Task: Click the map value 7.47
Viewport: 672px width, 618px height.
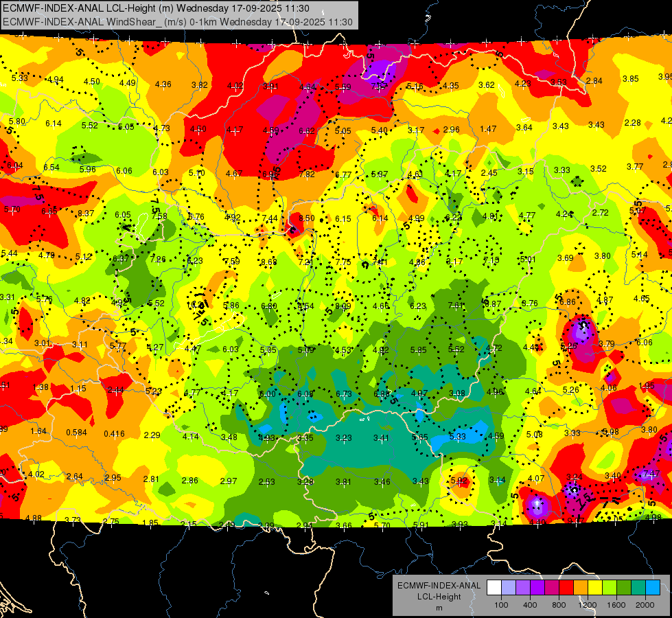Action: pyautogui.click(x=651, y=474)
